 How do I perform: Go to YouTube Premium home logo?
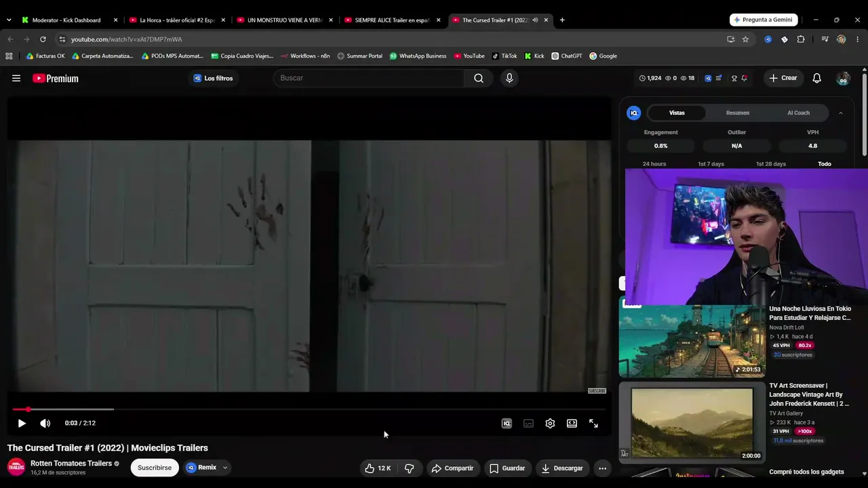pyautogui.click(x=56, y=79)
